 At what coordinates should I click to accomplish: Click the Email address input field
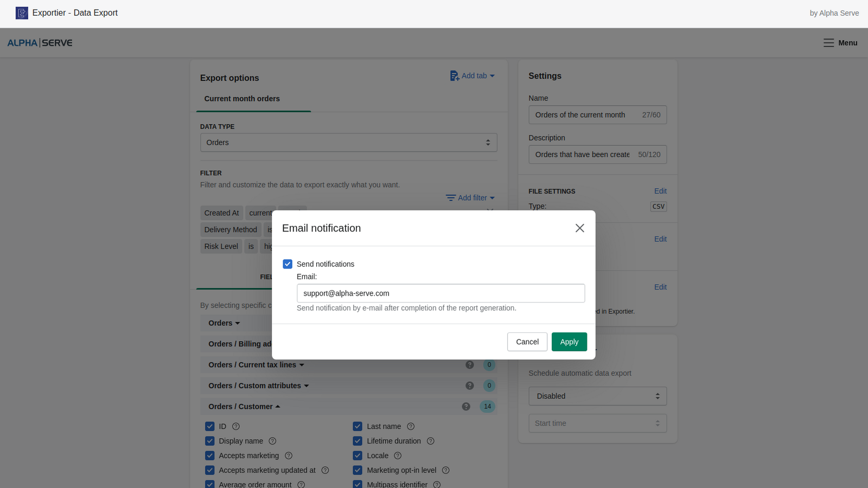[x=441, y=293]
